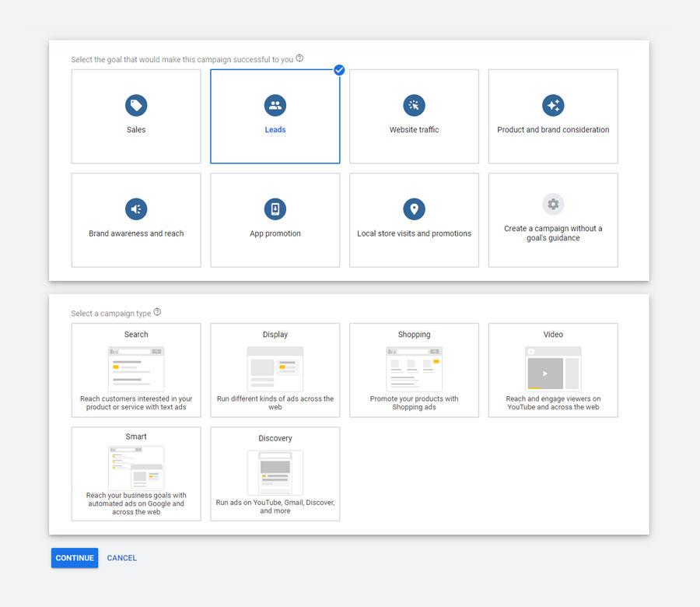Open help icon beside Select a campaign type
700x607 pixels.
point(157,312)
